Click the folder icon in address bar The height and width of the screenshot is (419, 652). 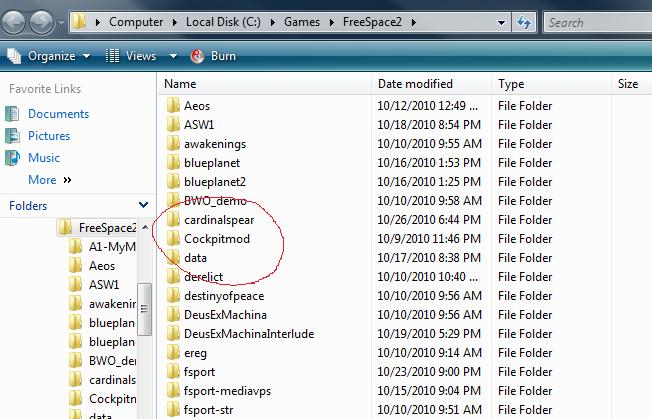click(79, 22)
